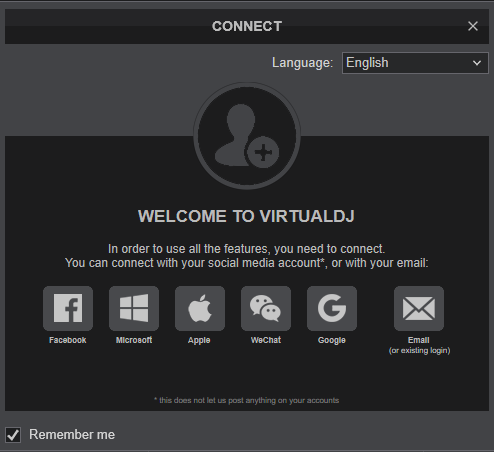Screen dimensions: 494x452
Task: Select the WeChat speech-bubbles icon
Action: (266, 308)
